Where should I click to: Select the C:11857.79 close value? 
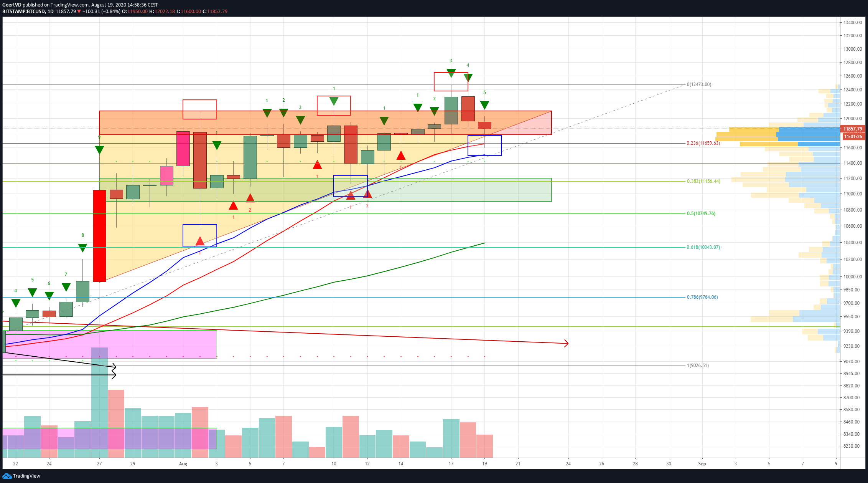(x=215, y=12)
